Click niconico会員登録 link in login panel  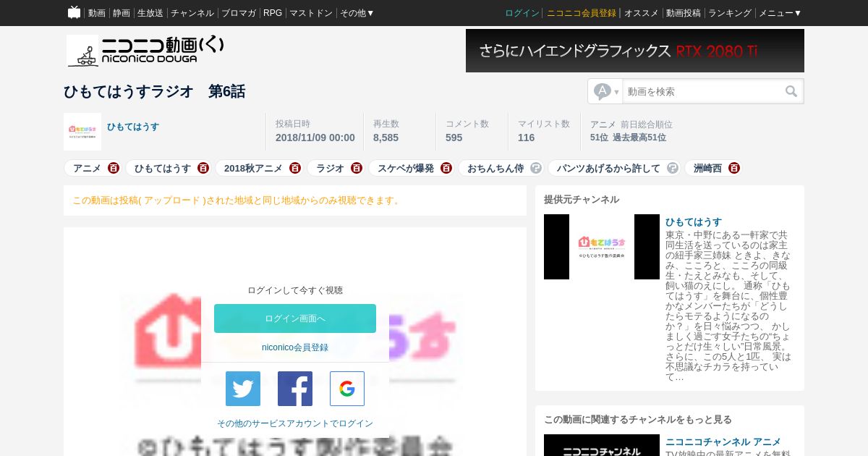pyautogui.click(x=295, y=347)
